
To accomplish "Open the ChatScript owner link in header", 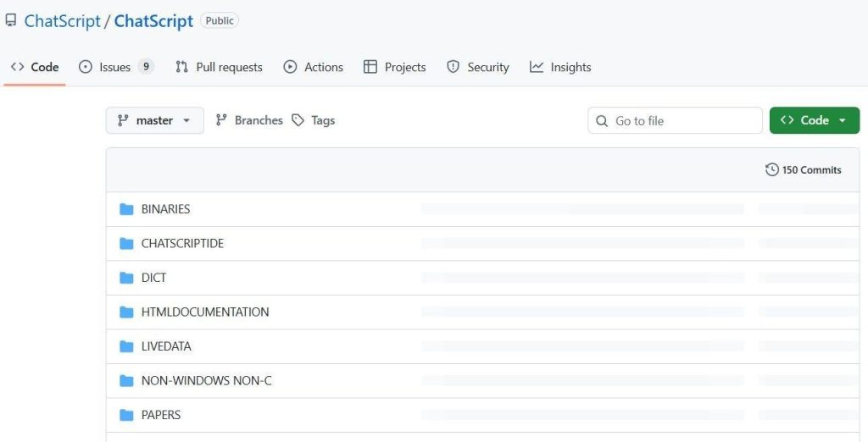I will click(x=63, y=21).
